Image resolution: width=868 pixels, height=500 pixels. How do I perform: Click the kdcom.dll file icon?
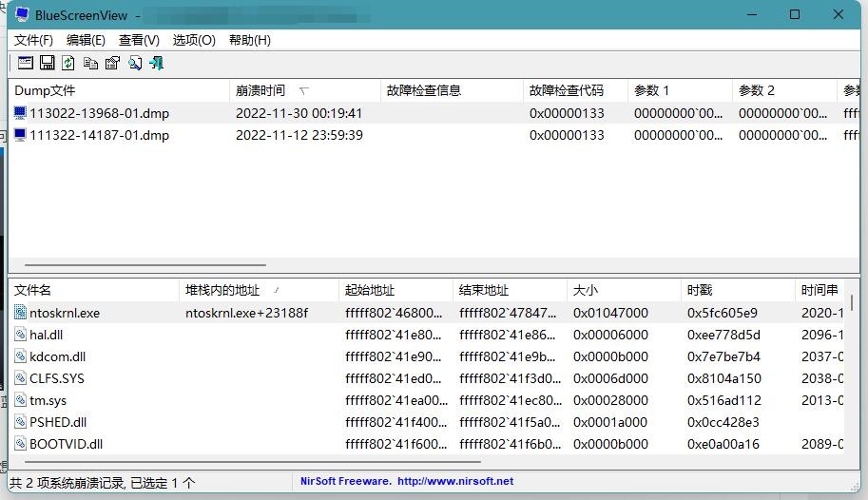point(21,356)
